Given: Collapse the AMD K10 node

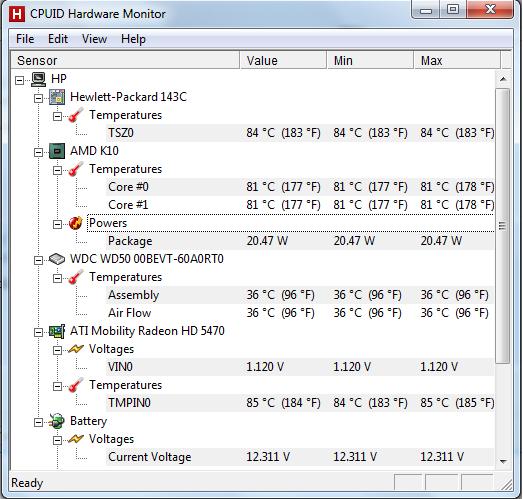Looking at the screenshot, I should pyautogui.click(x=39, y=152).
